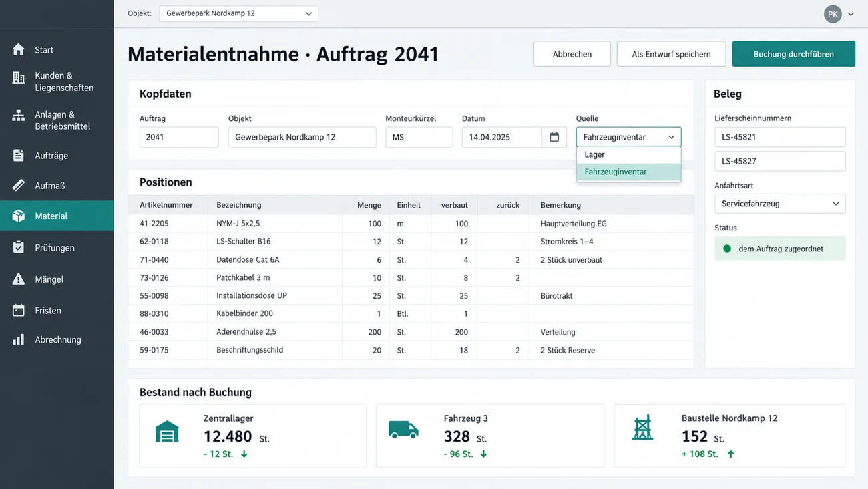Click the Bezeichnung column header
Screen dimensions: 868x489
point(239,205)
